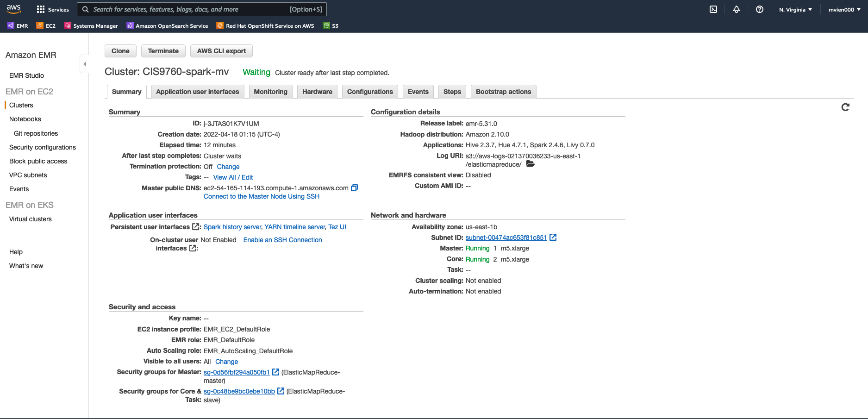Open Red Hat OpenShift Service bookmark
The height and width of the screenshot is (419, 868).
(265, 26)
